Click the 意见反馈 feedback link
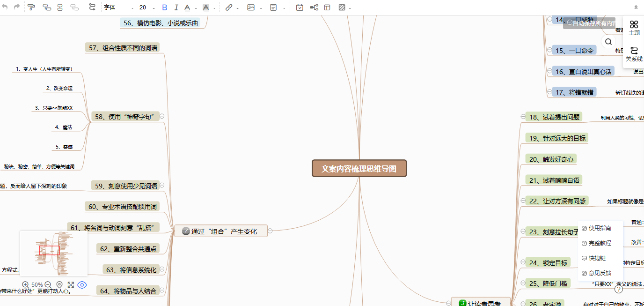The height and width of the screenshot is (306, 644). tap(600, 273)
